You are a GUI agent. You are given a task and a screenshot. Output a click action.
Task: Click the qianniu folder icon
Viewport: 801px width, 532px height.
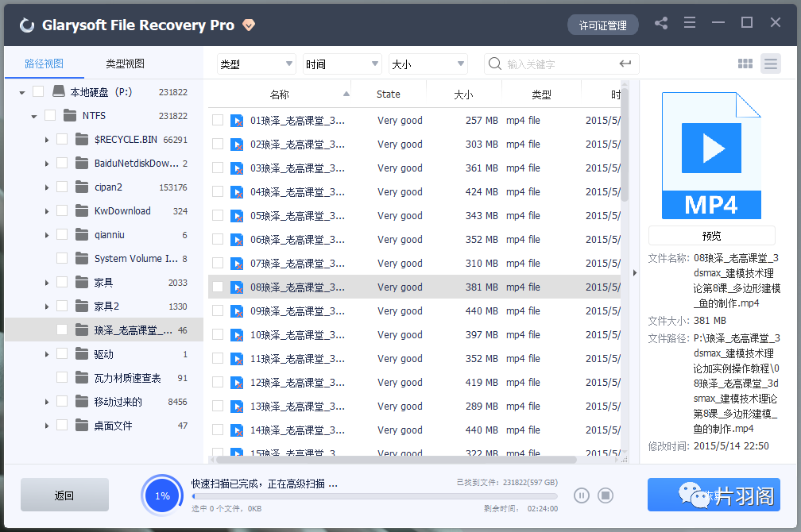pos(82,234)
